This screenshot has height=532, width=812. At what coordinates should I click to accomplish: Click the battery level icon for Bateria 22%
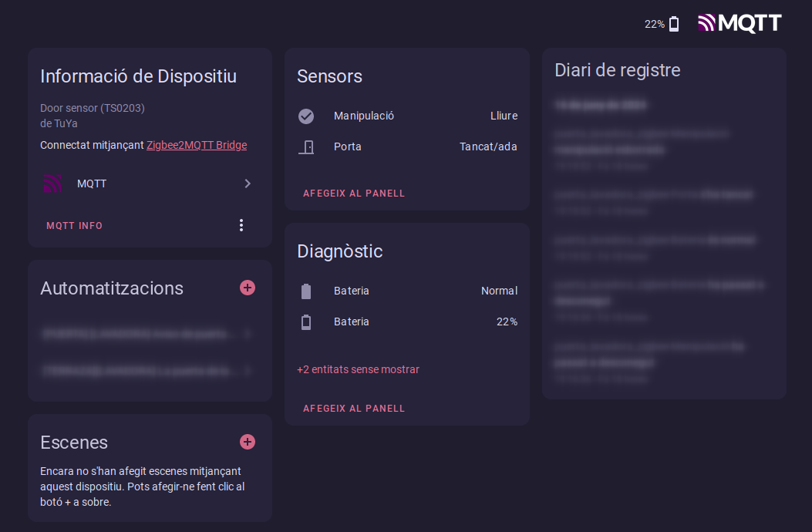click(306, 322)
